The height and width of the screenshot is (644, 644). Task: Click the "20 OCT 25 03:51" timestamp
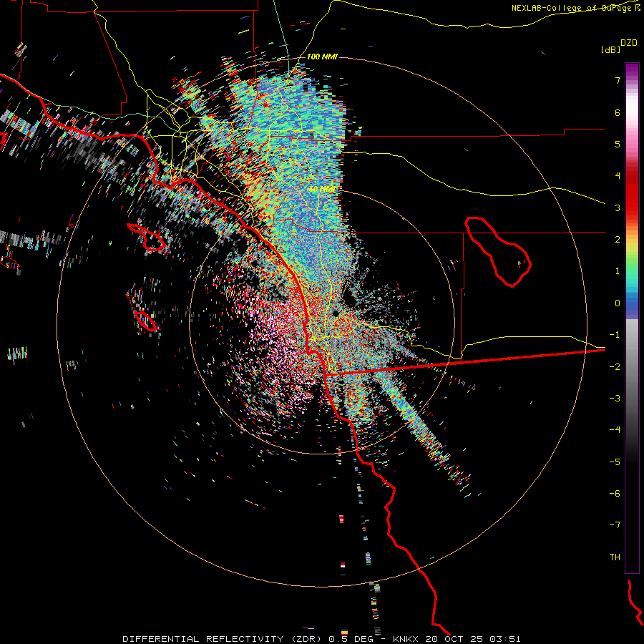click(473, 639)
